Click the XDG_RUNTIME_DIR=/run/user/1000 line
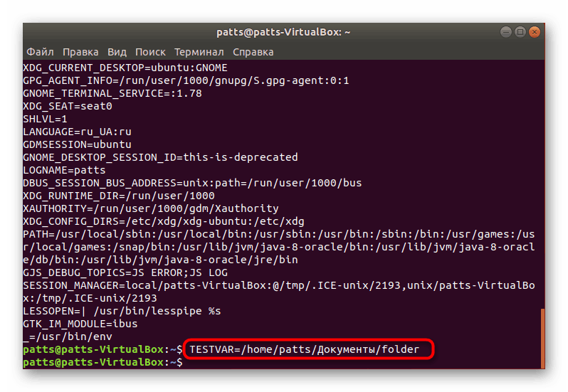568x392 pixels. (119, 196)
